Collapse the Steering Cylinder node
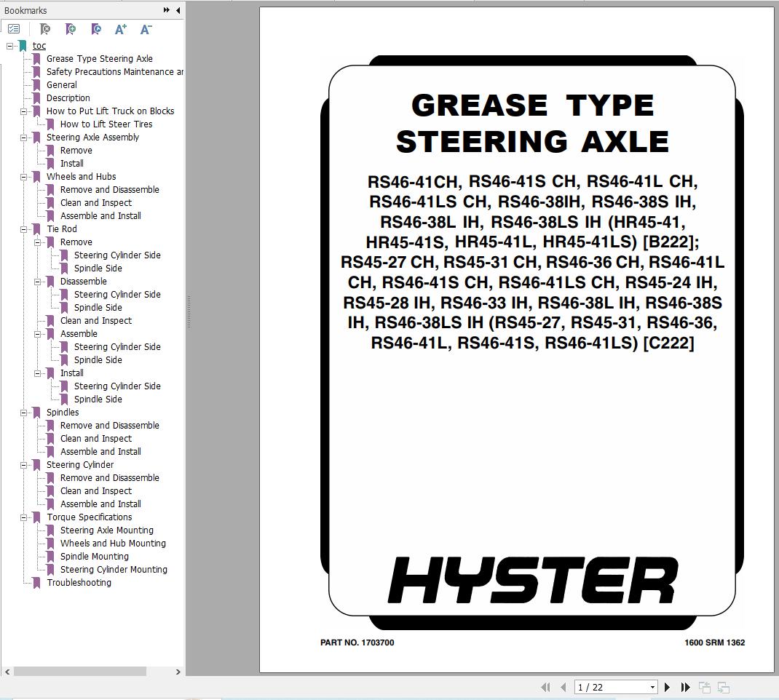This screenshot has width=779, height=700. click(x=23, y=465)
